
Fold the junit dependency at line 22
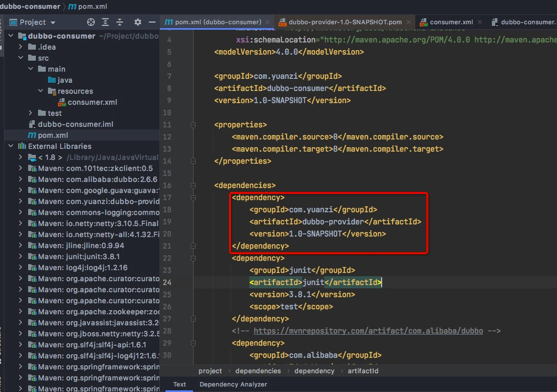pyautogui.click(x=193, y=258)
